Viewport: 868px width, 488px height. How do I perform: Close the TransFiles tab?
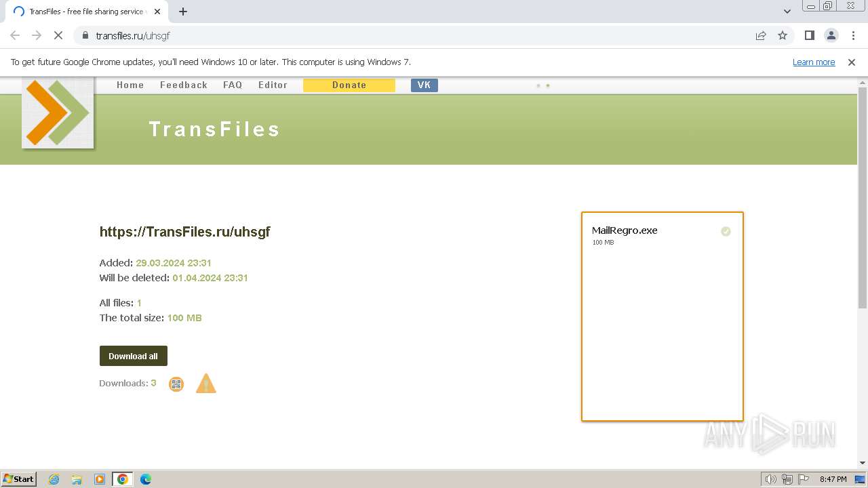tap(157, 12)
